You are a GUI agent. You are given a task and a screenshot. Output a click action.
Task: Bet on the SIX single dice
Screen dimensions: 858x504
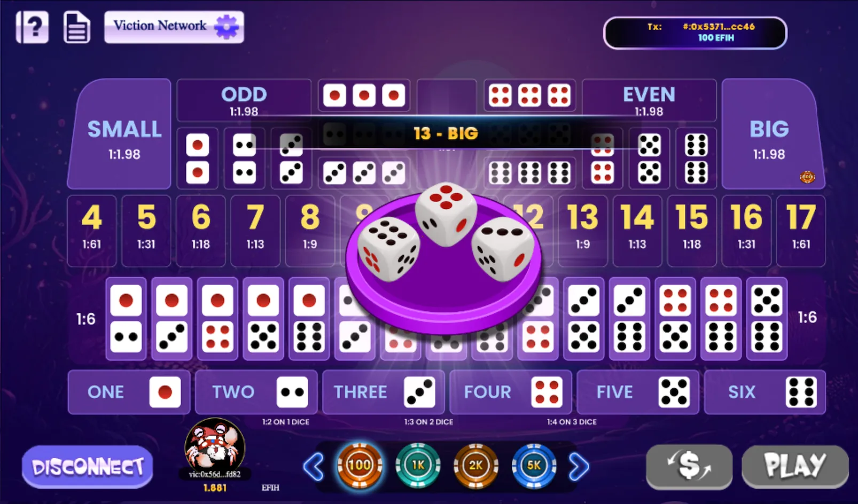765,392
